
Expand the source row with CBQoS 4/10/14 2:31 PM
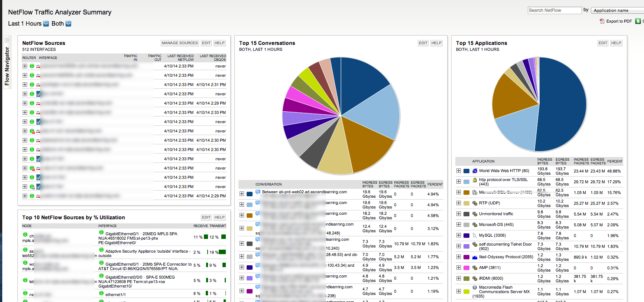25,85
